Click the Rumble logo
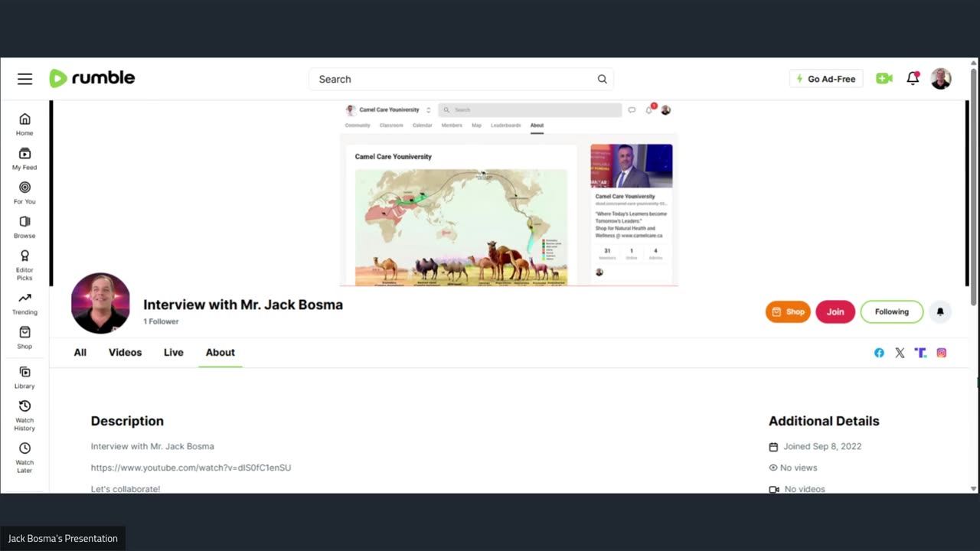Viewport: 980px width, 551px height. (92, 78)
